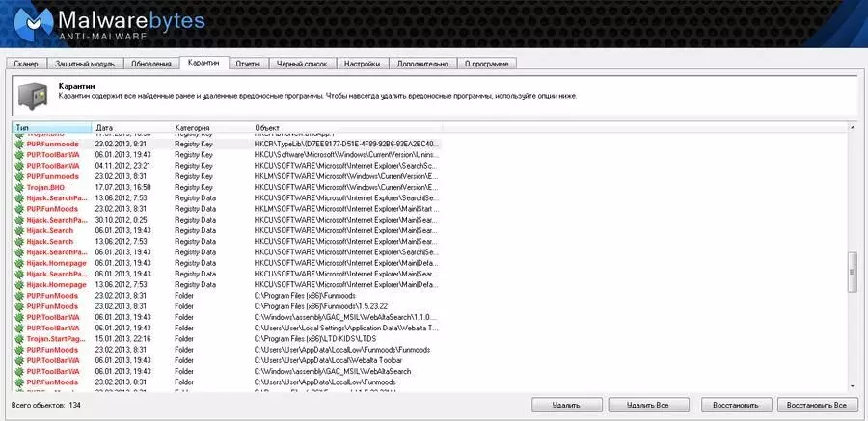Open the Обновления tab
868x421 pixels.
[x=151, y=64]
